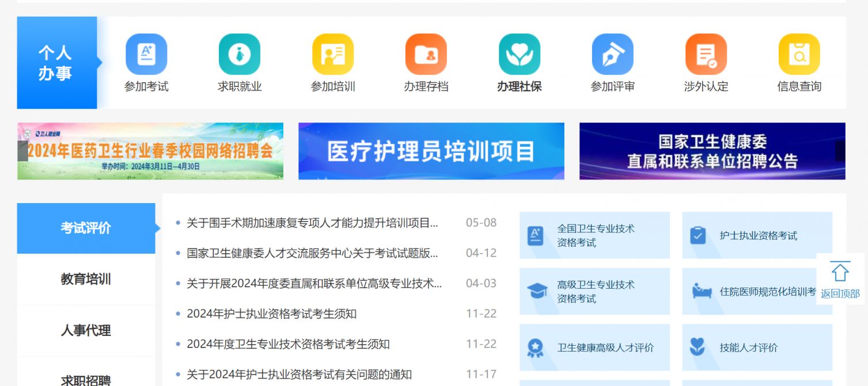Select the 参加培训 training icon

tap(333, 55)
